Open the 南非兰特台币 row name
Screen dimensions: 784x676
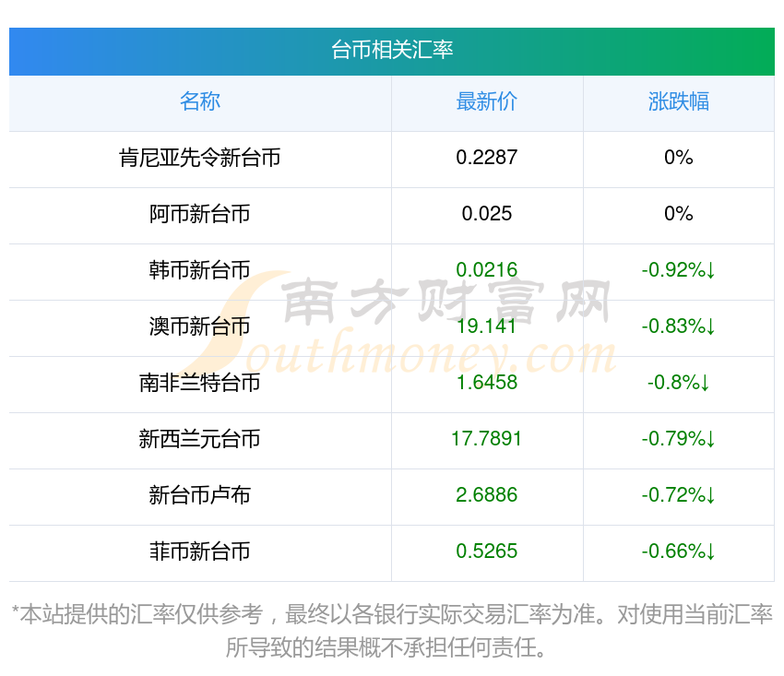click(x=200, y=383)
